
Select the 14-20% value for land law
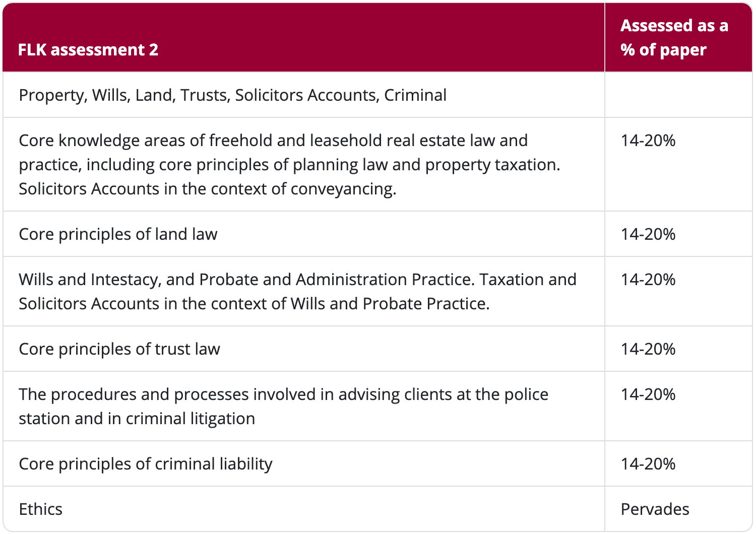click(x=648, y=234)
